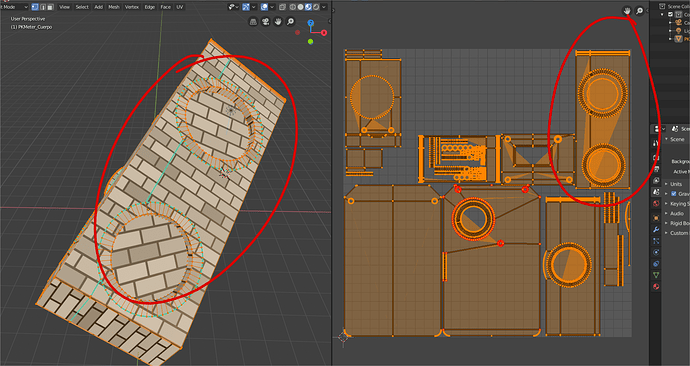Image resolution: width=690 pixels, height=366 pixels.
Task: Expand overlays options dropdown arrow
Action: tap(272, 7)
